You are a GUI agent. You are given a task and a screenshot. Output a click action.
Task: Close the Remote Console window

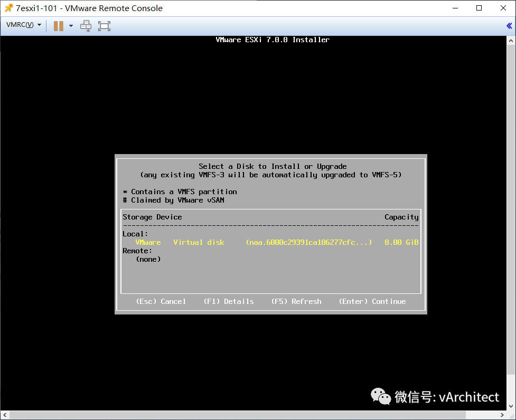click(503, 8)
